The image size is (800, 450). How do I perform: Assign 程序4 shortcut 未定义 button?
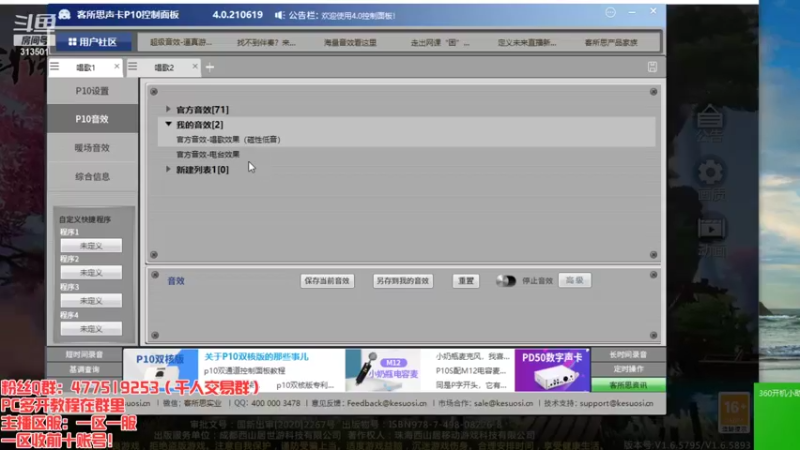point(91,329)
